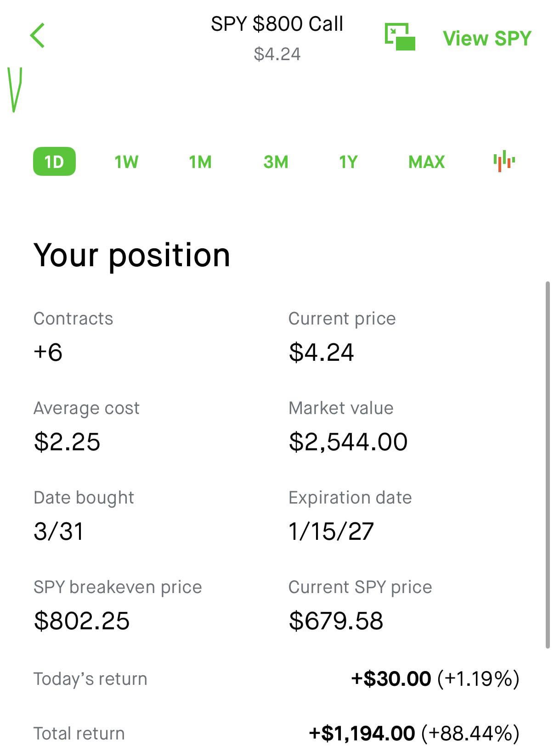This screenshot has height=756, width=554.
Task: Choose the 1Y chart range
Action: tap(348, 162)
